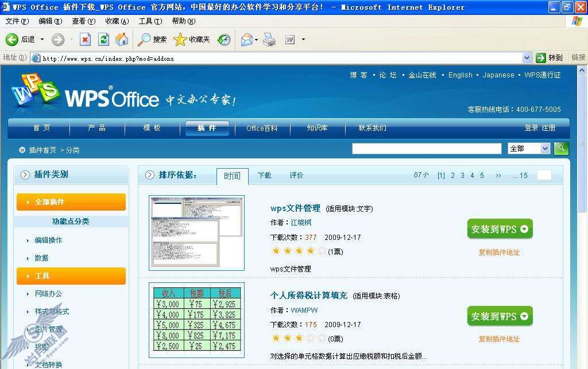The height and width of the screenshot is (369, 588).
Task: Copy plugin address for wps文件管理
Action: tap(499, 253)
